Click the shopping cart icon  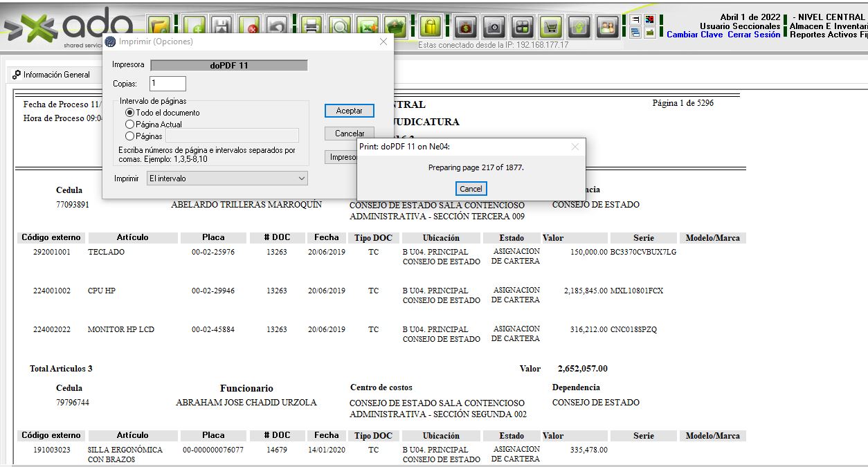click(551, 27)
